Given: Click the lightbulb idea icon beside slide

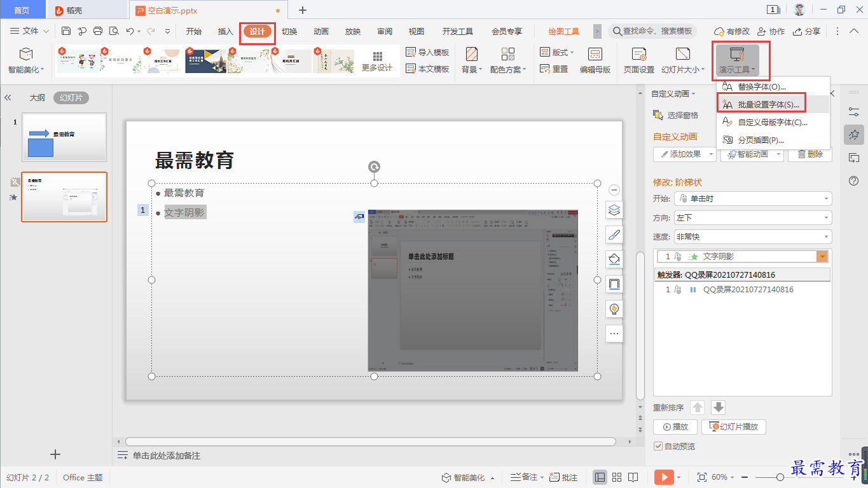Looking at the screenshot, I should 614,309.
